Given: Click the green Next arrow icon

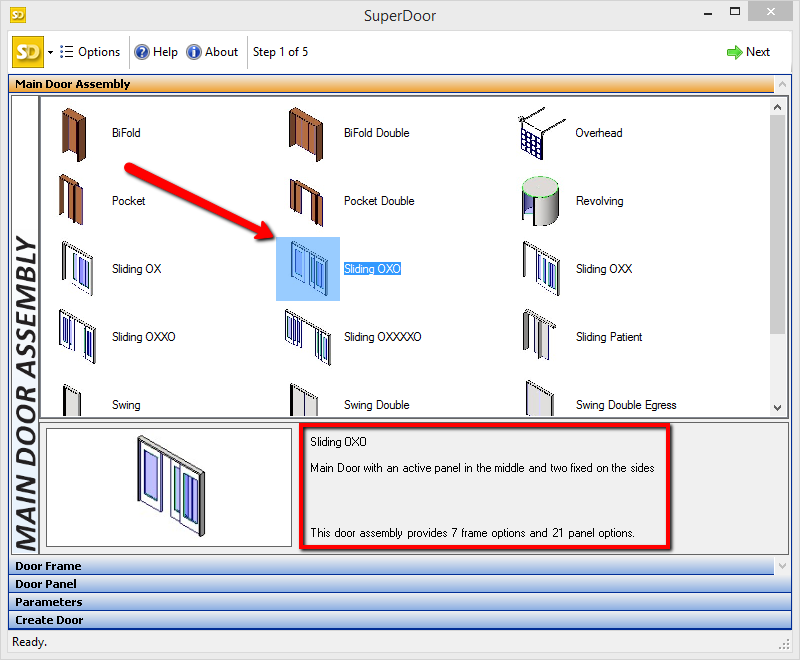Looking at the screenshot, I should [x=734, y=52].
